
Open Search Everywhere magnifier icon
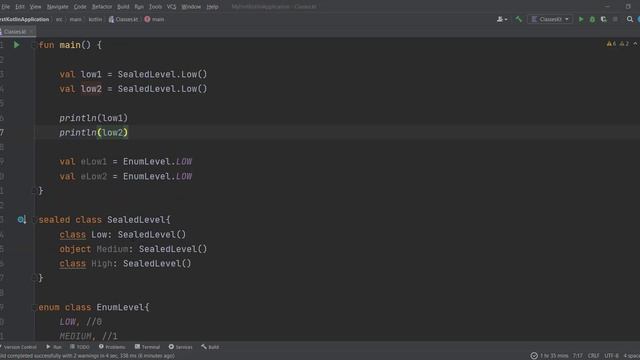[630, 19]
